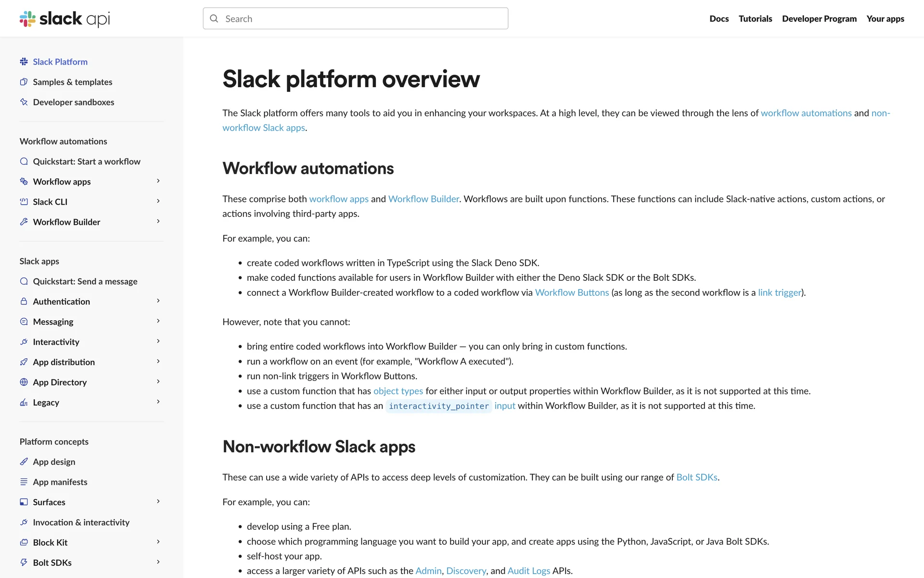Click the Developer sandboxes icon
The width and height of the screenshot is (924, 578).
coord(24,102)
